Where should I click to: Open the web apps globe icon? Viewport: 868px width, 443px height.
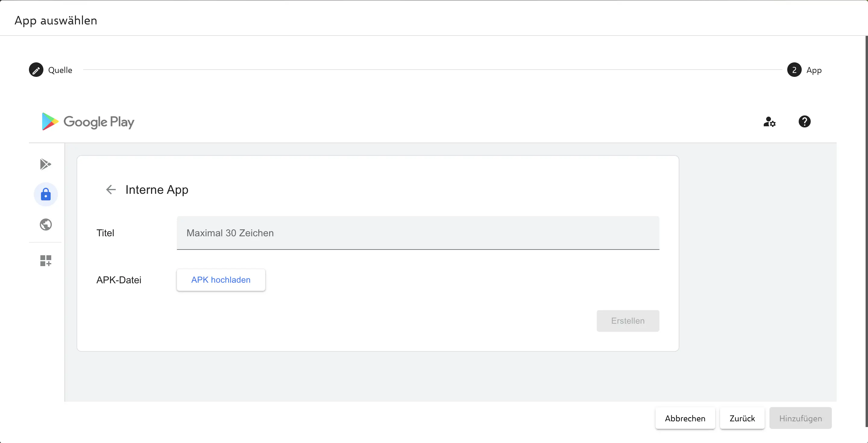[x=46, y=225]
